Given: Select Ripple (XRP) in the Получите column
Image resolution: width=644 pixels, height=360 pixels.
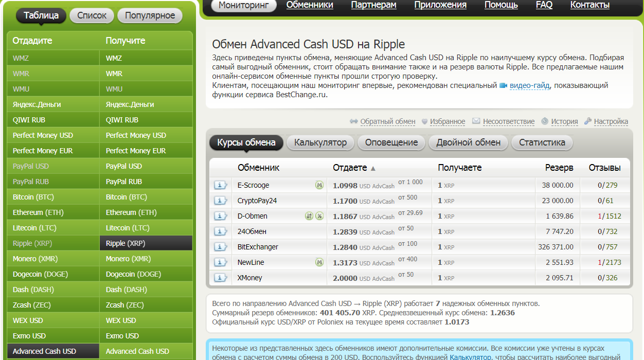Looking at the screenshot, I should pyautogui.click(x=146, y=243).
